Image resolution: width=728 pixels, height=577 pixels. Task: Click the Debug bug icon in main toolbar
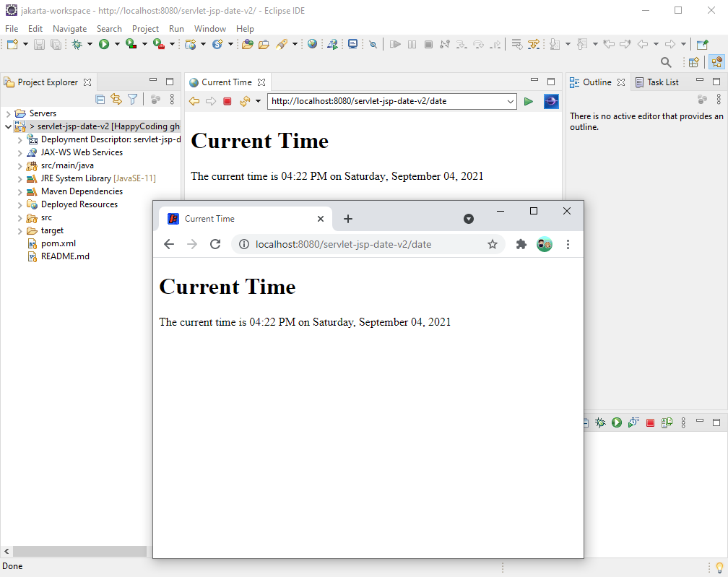[x=77, y=44]
